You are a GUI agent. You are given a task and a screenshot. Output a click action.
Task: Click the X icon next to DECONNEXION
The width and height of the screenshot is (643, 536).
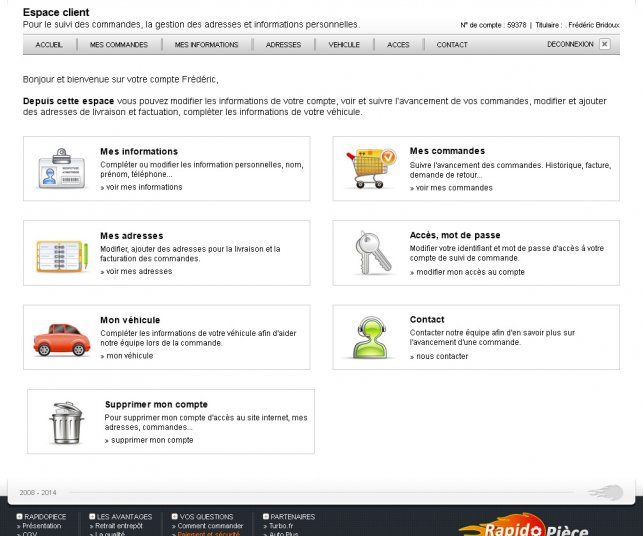pos(604,44)
